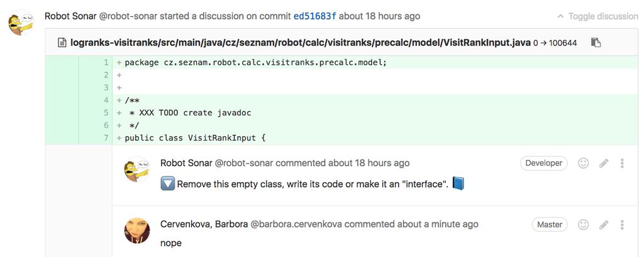This screenshot has width=644, height=257.
Task: Select diff line number 5
Action: (106, 113)
